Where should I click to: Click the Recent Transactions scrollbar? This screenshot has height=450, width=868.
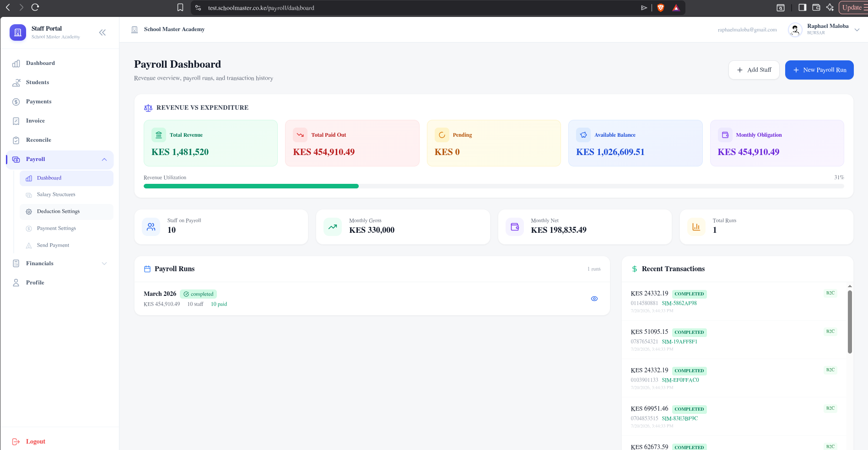[x=850, y=322]
